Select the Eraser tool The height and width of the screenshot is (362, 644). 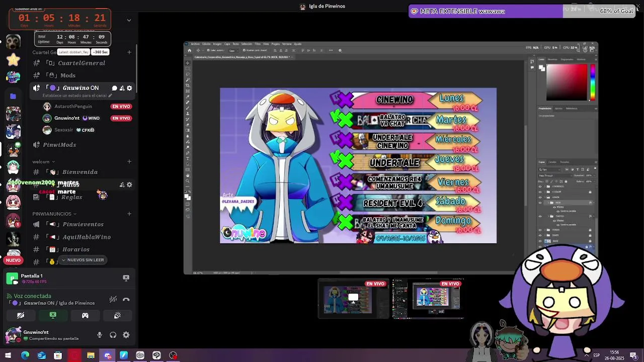(x=188, y=125)
